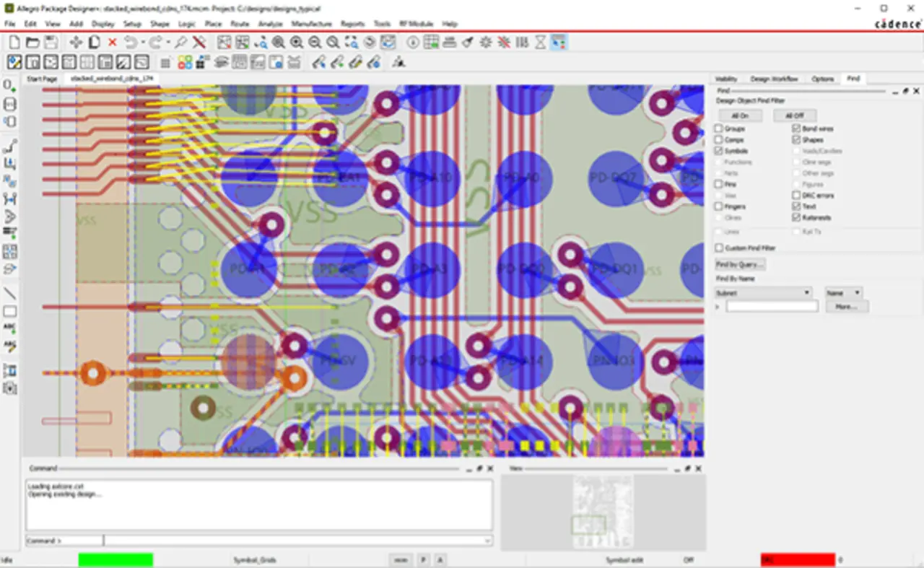Click the All Off button
Image resolution: width=924 pixels, height=568 pixels.
tap(794, 115)
